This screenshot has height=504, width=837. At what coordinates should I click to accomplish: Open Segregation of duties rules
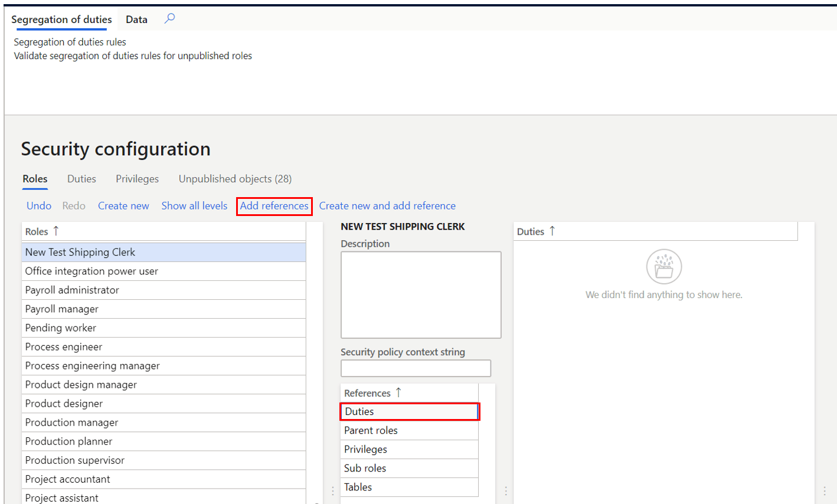click(x=70, y=42)
